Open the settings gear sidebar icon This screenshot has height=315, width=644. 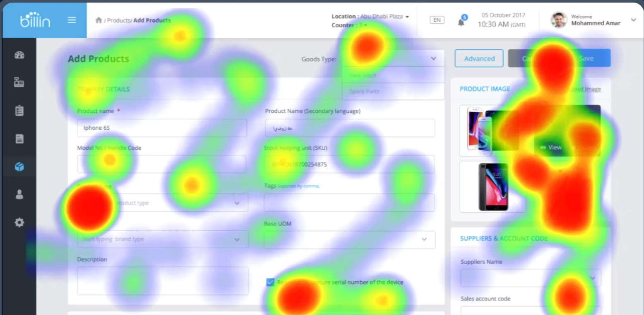[19, 223]
